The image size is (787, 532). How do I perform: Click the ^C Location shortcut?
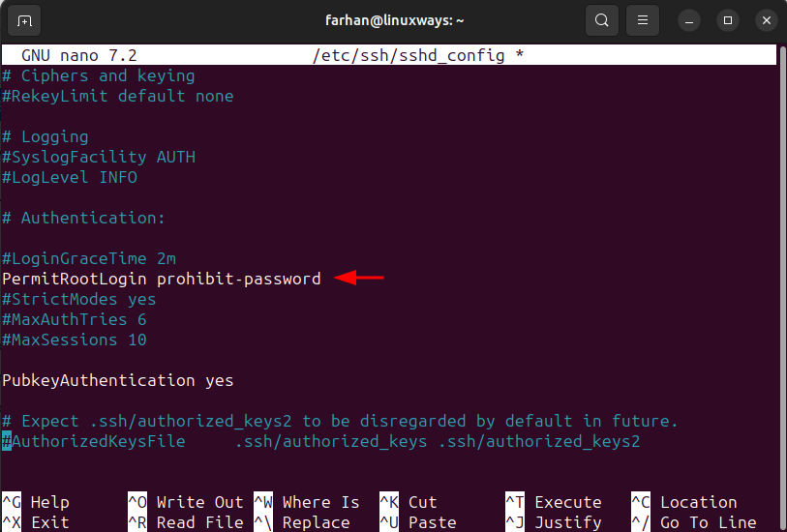684,502
